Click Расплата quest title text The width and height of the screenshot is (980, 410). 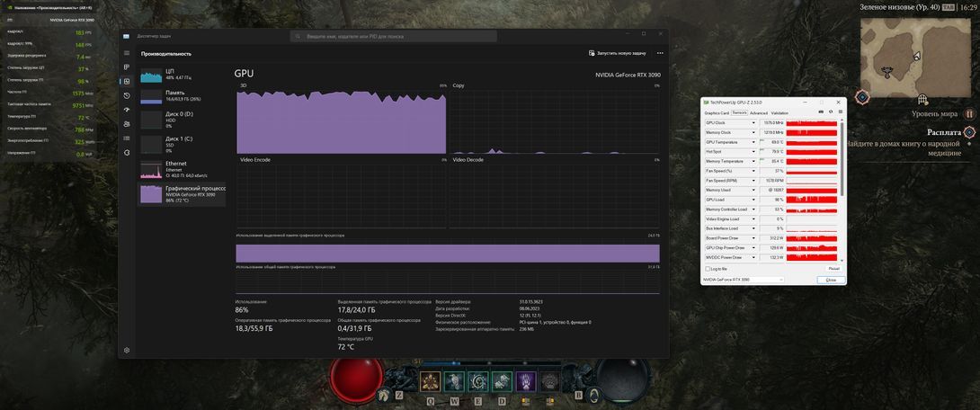[x=944, y=132]
